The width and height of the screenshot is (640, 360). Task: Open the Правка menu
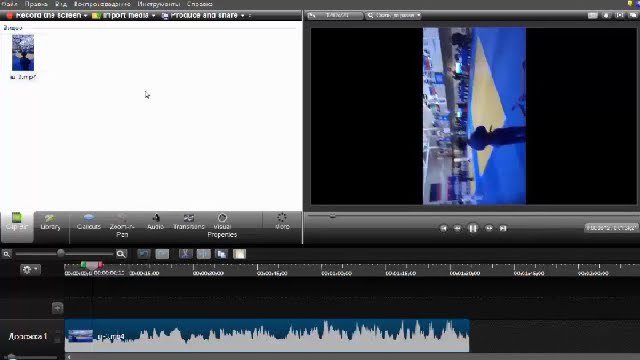click(36, 4)
